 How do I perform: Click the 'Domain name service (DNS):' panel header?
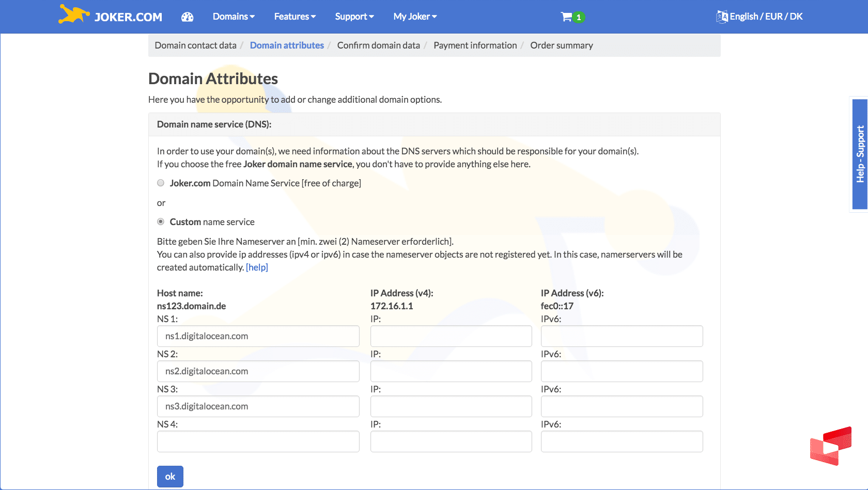point(435,124)
